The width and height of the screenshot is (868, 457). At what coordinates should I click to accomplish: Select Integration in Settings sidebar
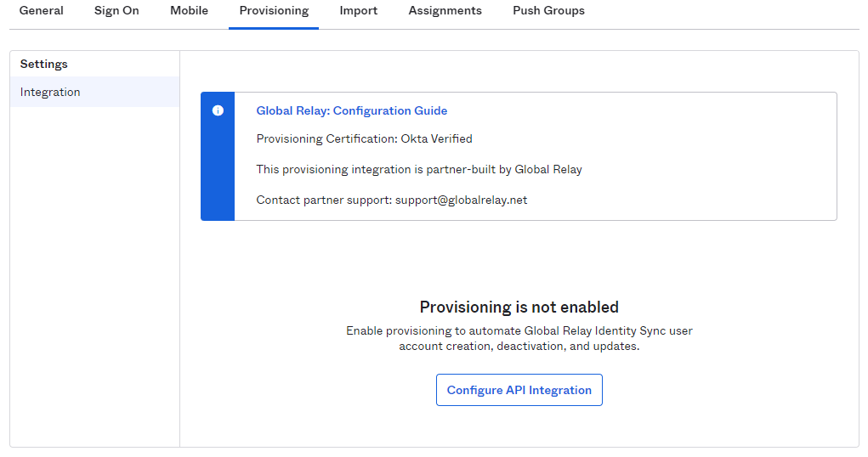[x=94, y=92]
